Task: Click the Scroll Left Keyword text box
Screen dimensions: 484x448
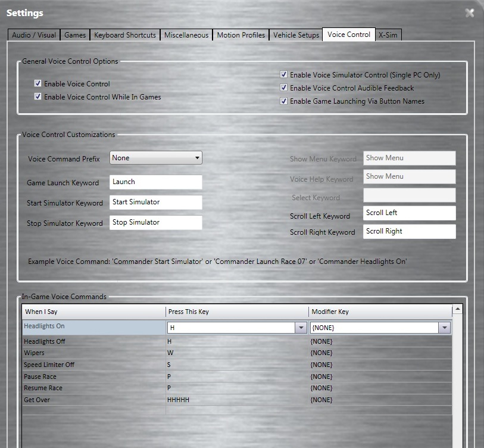Action: tap(409, 213)
